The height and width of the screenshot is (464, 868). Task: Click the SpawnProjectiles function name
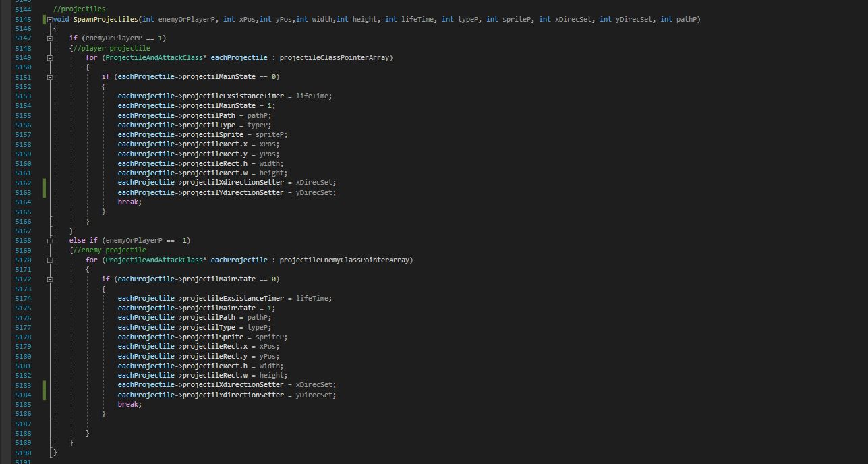105,19
